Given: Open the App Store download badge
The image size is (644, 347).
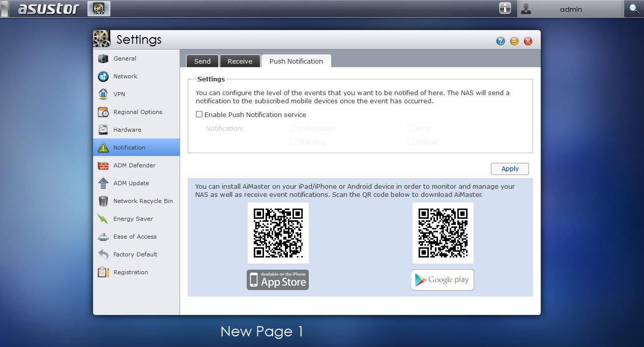Looking at the screenshot, I should point(278,280).
